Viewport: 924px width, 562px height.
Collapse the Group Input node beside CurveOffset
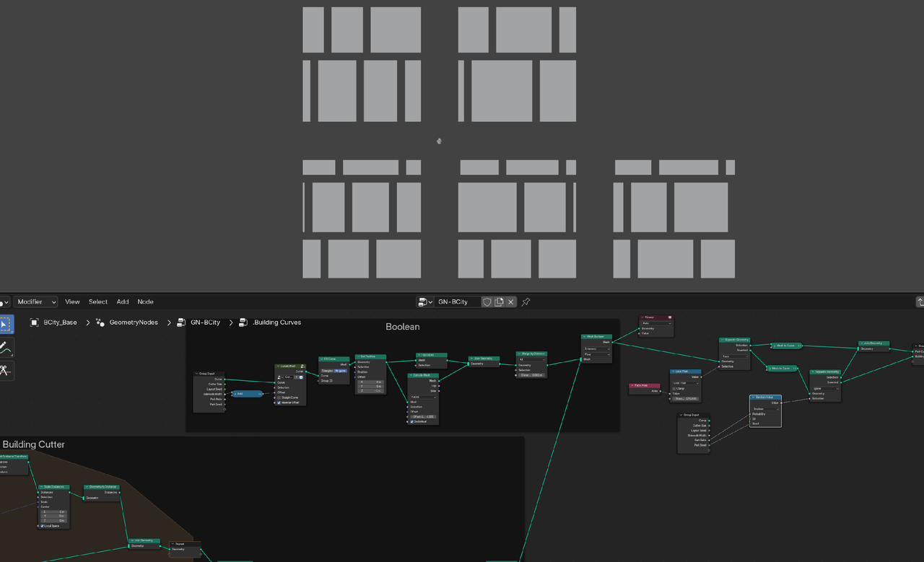[x=196, y=374]
